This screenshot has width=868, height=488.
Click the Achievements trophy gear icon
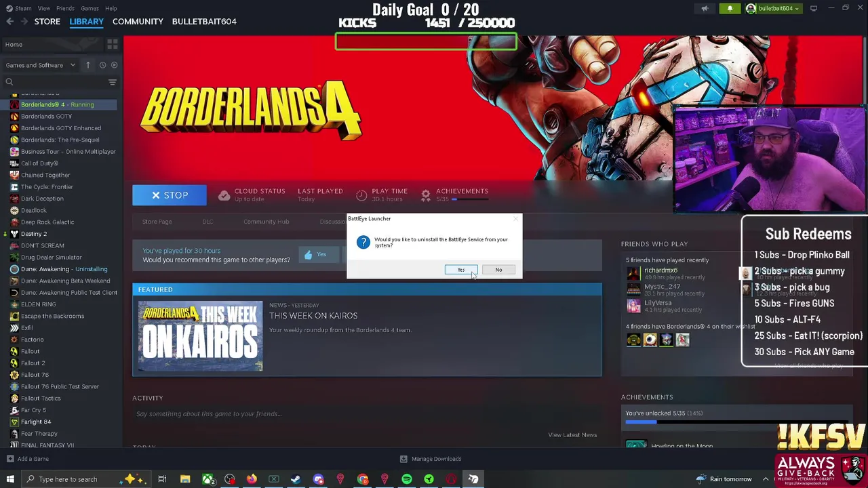pyautogui.click(x=426, y=195)
